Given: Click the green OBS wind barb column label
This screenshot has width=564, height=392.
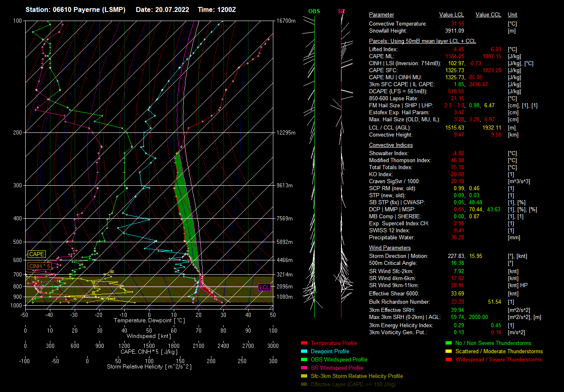Looking at the screenshot, I should coord(314,12).
